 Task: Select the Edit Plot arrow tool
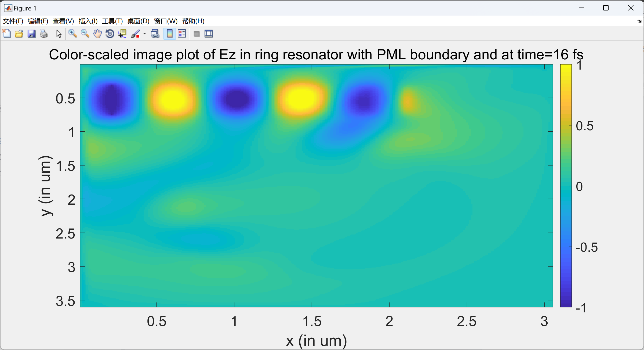[59, 34]
